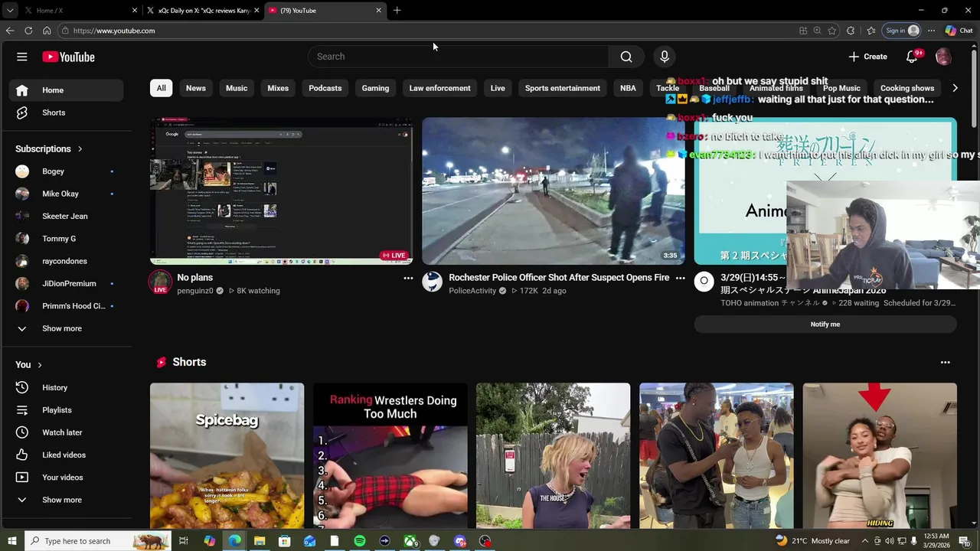980x551 pixels.
Task: Open Liked videos in sidebar
Action: (66, 455)
